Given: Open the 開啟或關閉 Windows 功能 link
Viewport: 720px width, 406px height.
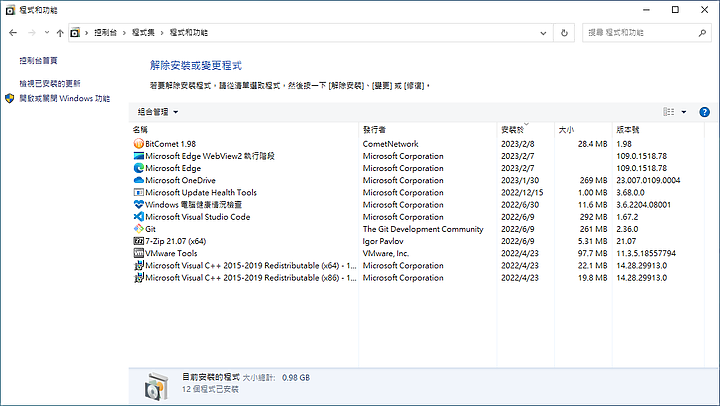Looking at the screenshot, I should (x=65, y=98).
